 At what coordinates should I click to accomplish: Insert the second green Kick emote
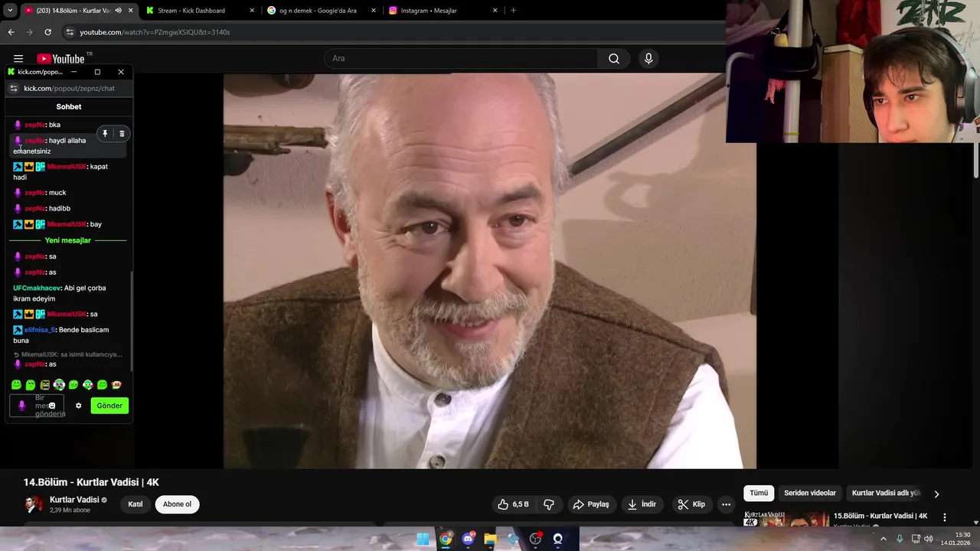[31, 385]
